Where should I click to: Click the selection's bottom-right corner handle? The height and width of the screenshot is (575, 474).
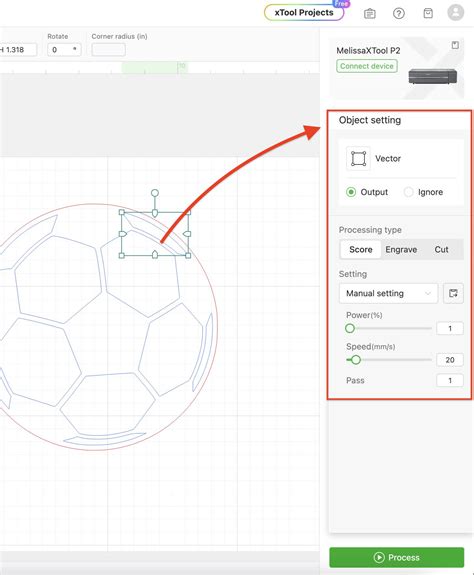coord(188,255)
